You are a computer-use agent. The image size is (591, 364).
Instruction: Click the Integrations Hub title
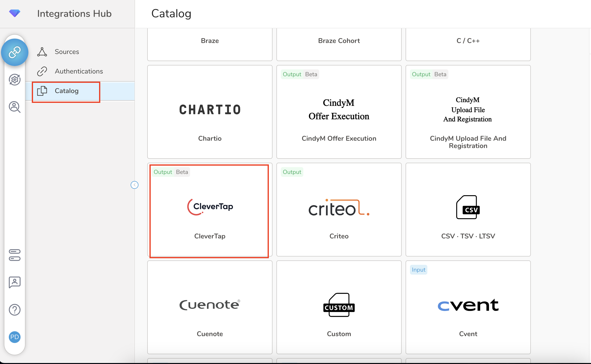74,14
